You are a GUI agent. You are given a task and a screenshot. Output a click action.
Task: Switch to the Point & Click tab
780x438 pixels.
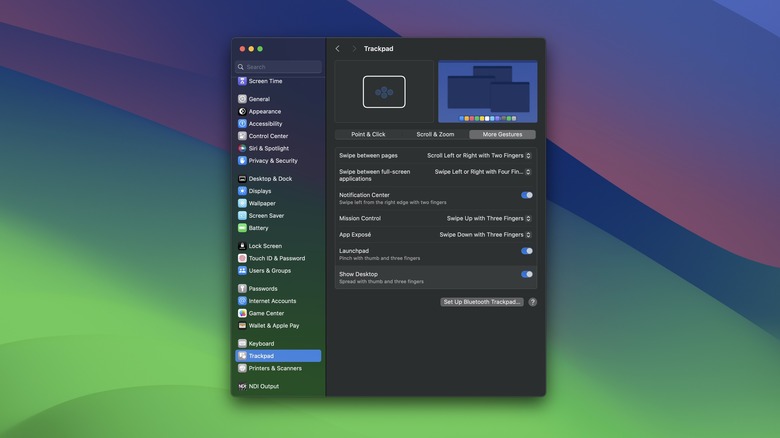tap(368, 134)
